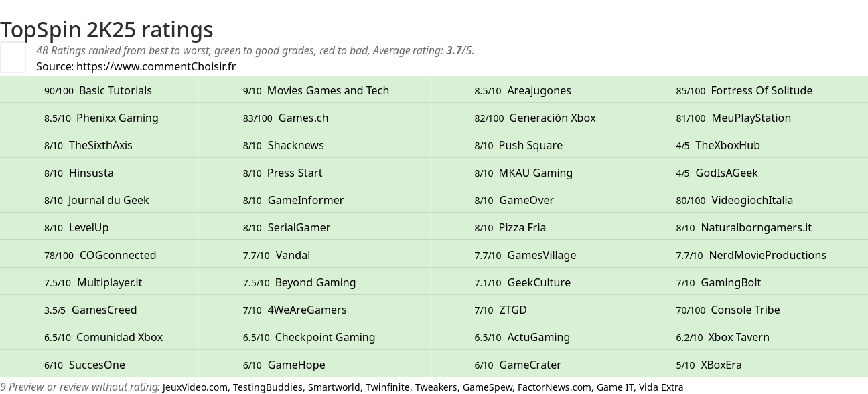Select the Push Square rating entry
This screenshot has width=868, height=394.
tap(518, 145)
